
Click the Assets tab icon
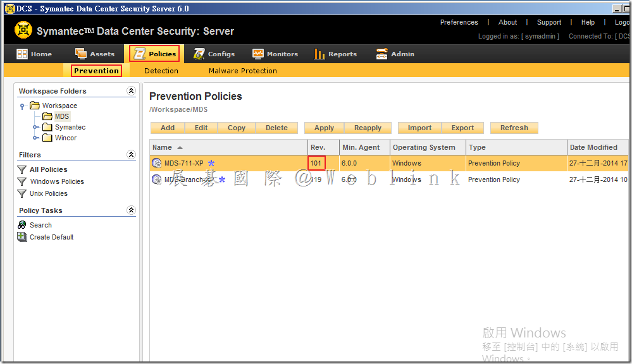tap(80, 54)
